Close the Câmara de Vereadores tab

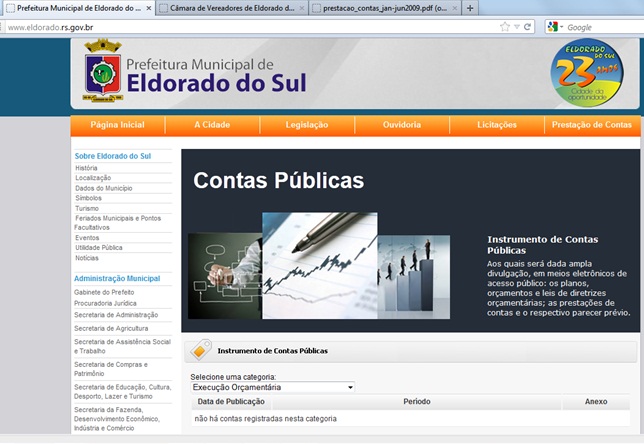click(x=302, y=8)
